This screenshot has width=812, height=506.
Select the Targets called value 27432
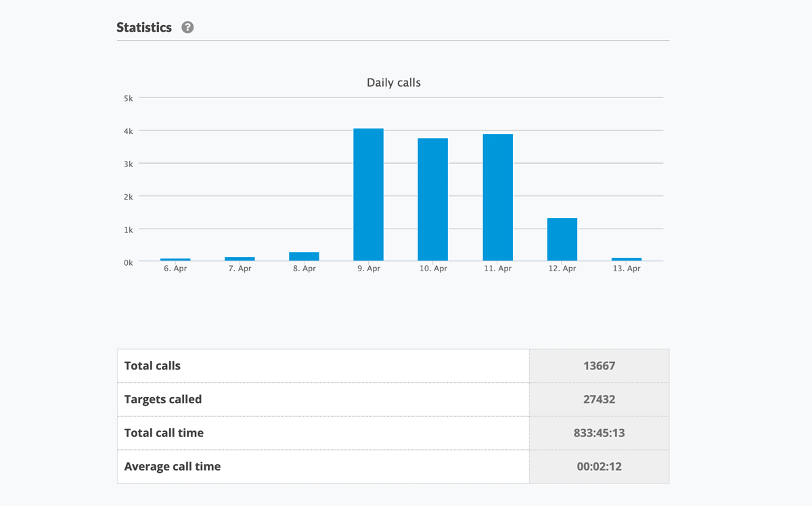(599, 399)
